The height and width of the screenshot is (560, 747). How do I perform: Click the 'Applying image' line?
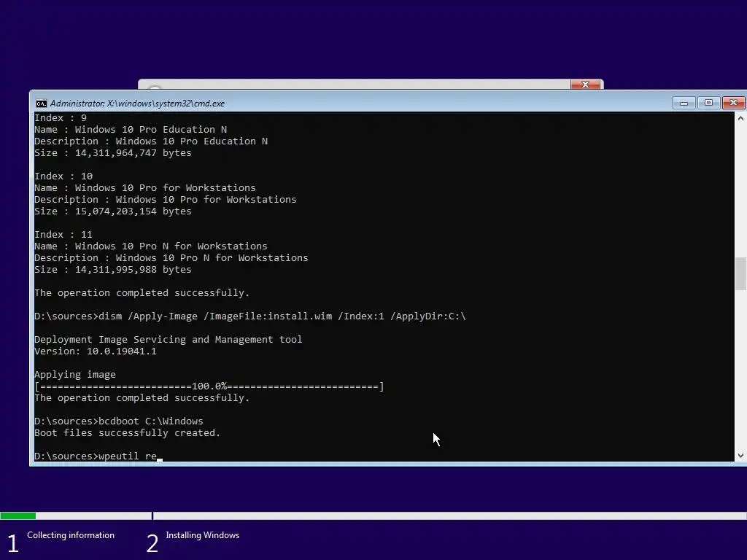(x=75, y=375)
